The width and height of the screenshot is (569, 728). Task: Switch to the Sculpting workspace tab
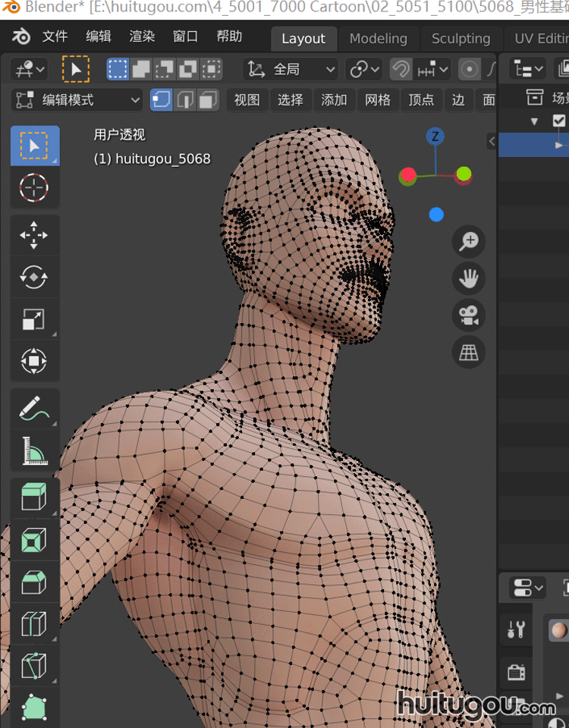461,38
